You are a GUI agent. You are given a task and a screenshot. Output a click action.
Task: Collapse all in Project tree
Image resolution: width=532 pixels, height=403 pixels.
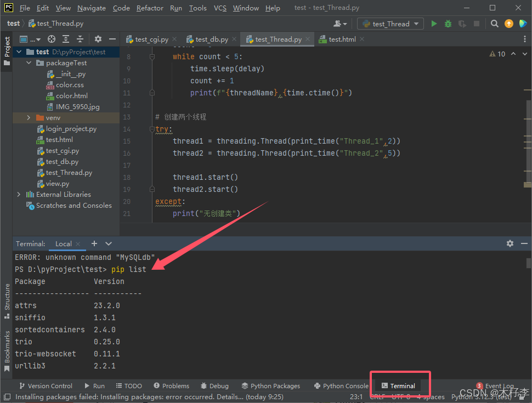pyautogui.click(x=80, y=39)
